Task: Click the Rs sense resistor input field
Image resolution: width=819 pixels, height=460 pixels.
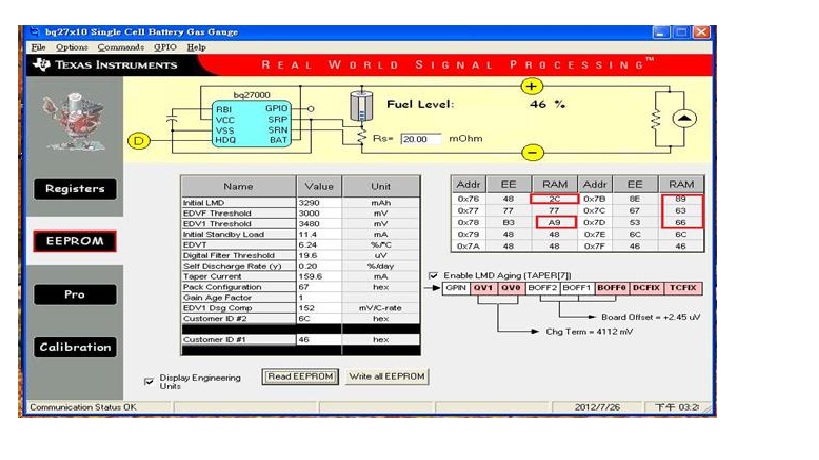Action: [420, 139]
